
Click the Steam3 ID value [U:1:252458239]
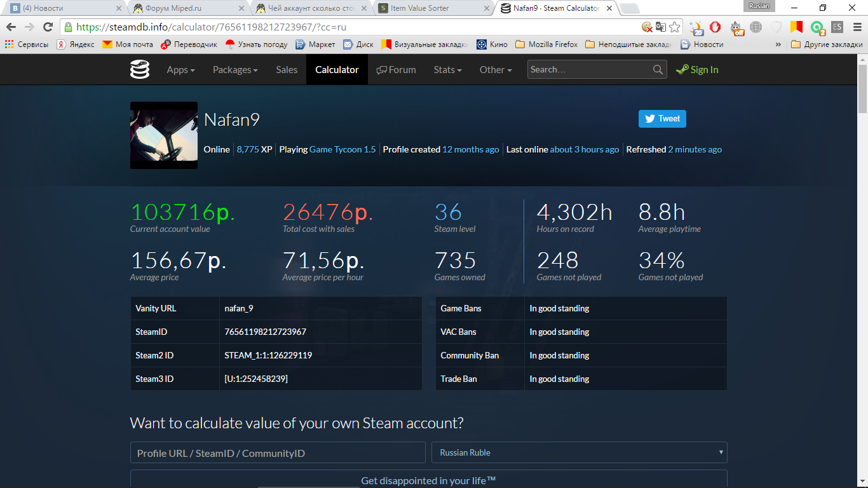coord(256,379)
